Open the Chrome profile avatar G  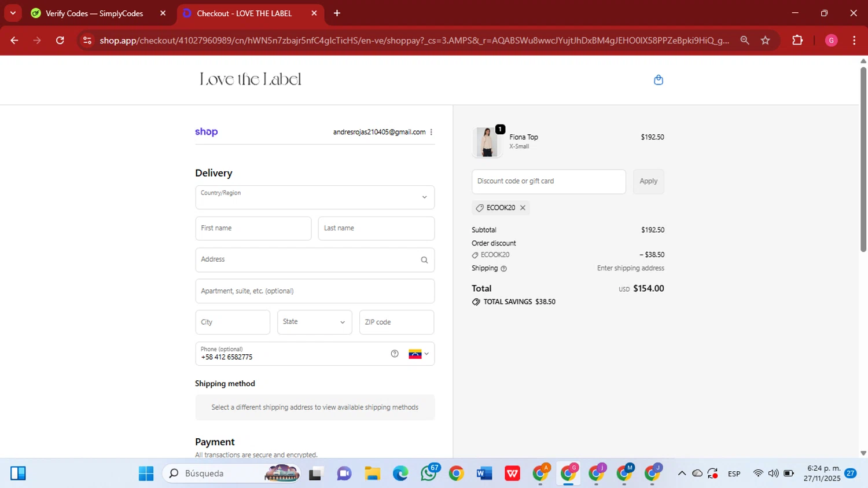[x=831, y=41]
